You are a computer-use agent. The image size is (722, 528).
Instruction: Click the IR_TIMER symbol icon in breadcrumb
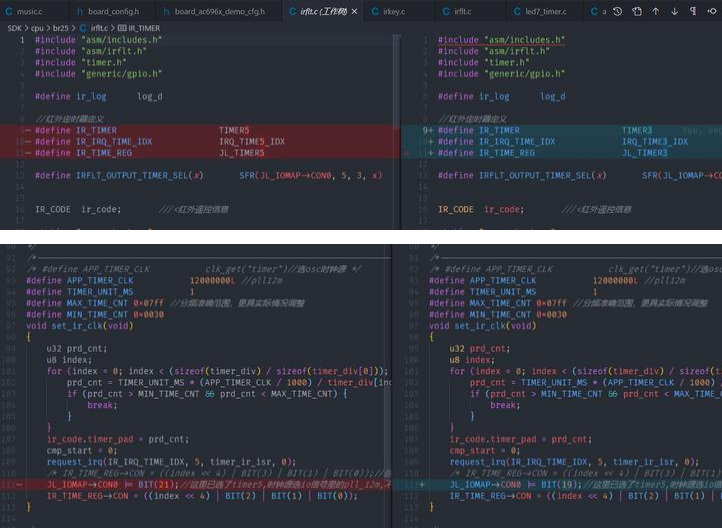122,28
